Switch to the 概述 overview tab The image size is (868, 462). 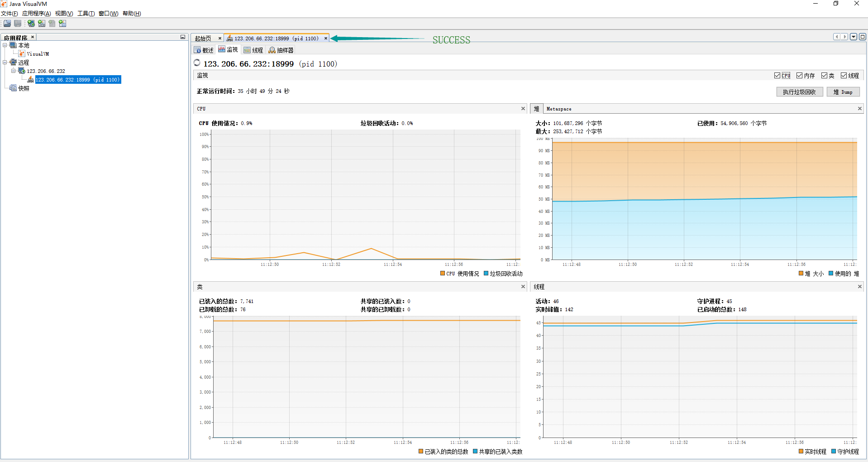(204, 50)
